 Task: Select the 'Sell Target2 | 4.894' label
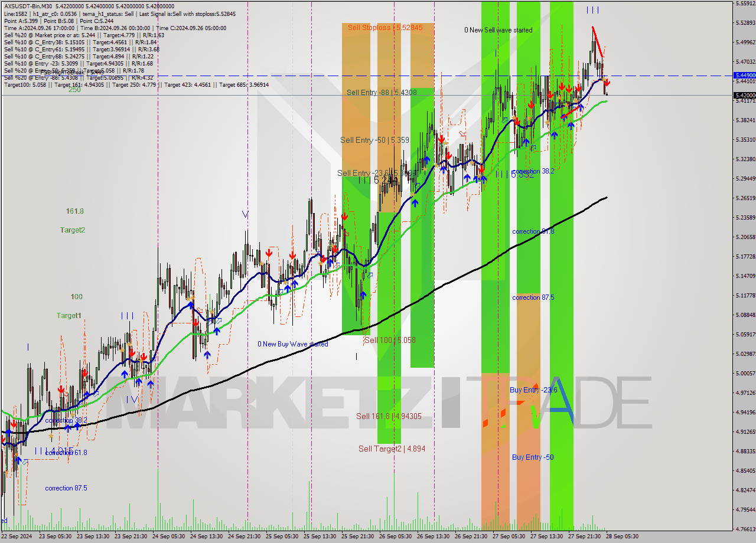click(x=392, y=449)
